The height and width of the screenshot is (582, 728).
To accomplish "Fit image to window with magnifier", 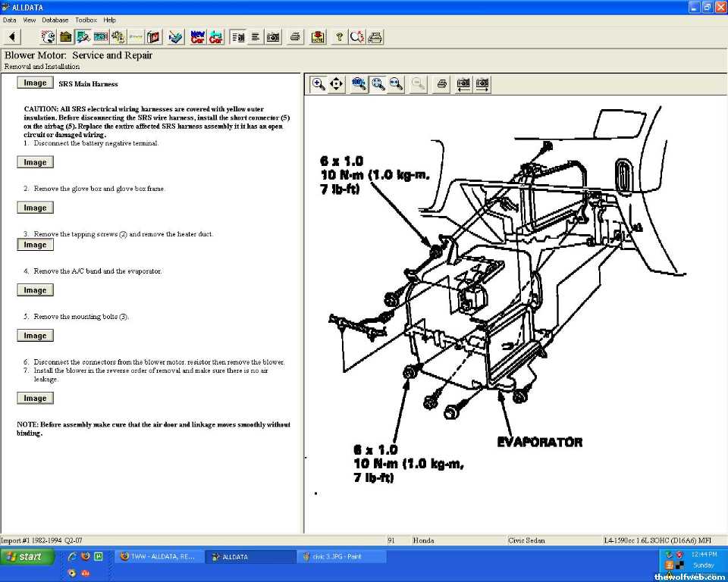I will 378,84.
